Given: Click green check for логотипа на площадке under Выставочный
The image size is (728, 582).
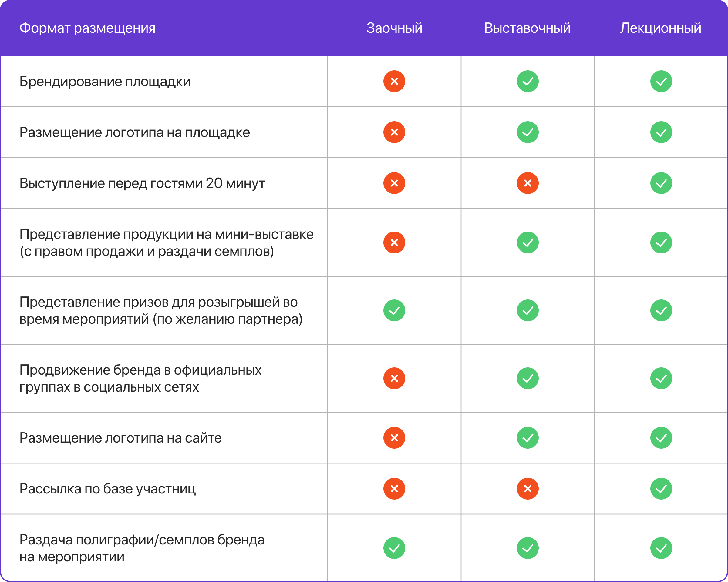Looking at the screenshot, I should (527, 132).
